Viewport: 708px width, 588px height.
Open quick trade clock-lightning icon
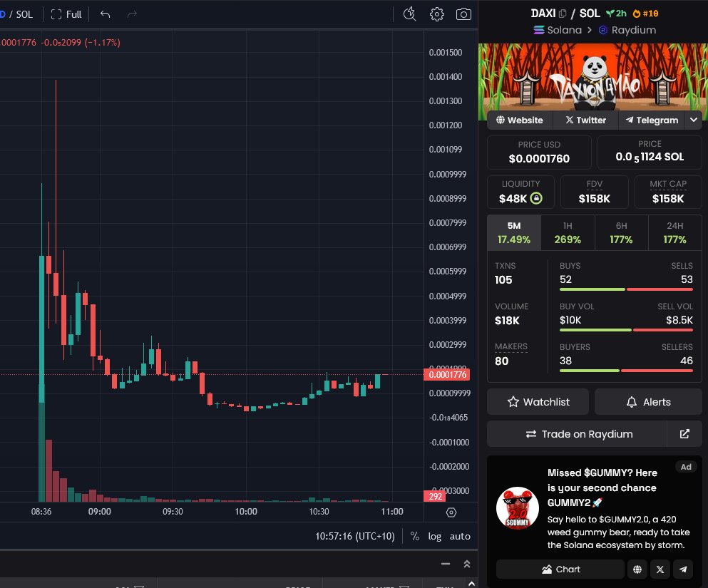[x=409, y=14]
